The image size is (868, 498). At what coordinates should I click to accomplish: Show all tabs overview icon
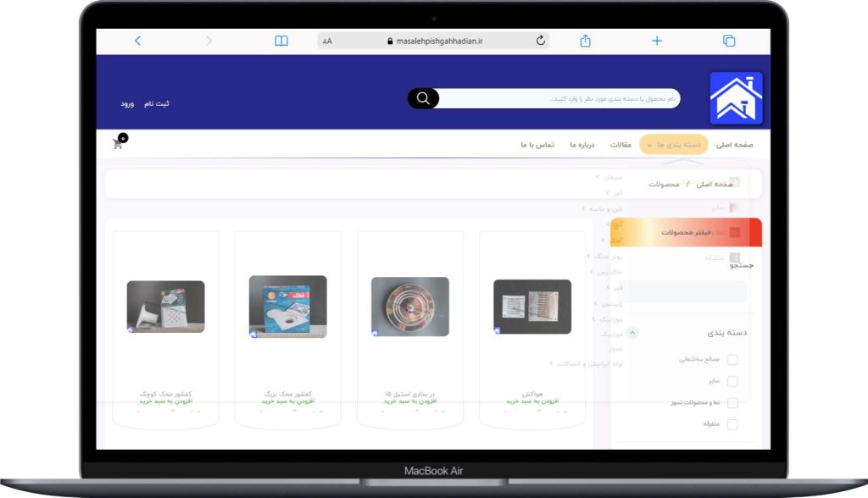click(x=728, y=41)
